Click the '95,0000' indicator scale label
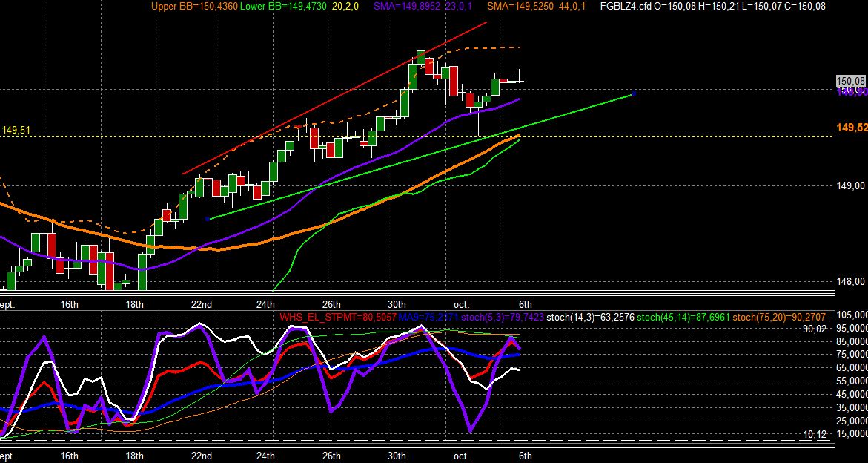The height and width of the screenshot is (463, 868). (852, 327)
